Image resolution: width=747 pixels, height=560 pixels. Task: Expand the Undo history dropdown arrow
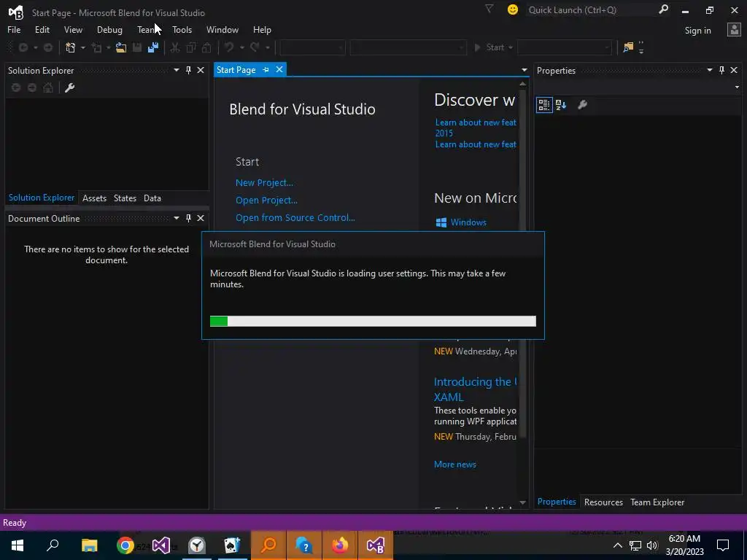click(242, 47)
